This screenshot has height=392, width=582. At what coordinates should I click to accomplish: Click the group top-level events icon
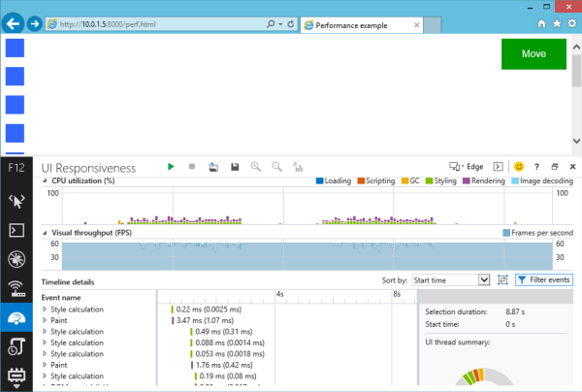[x=502, y=279]
